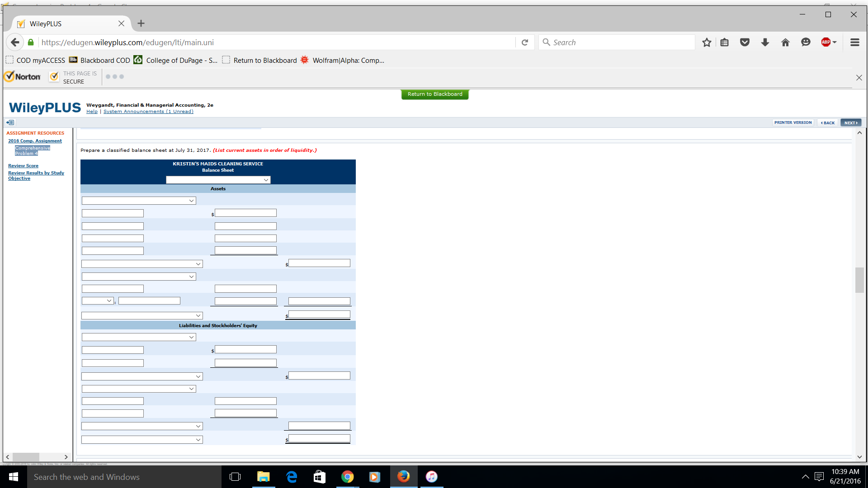Open the Review Score link
The height and width of the screenshot is (488, 868).
coord(23,166)
